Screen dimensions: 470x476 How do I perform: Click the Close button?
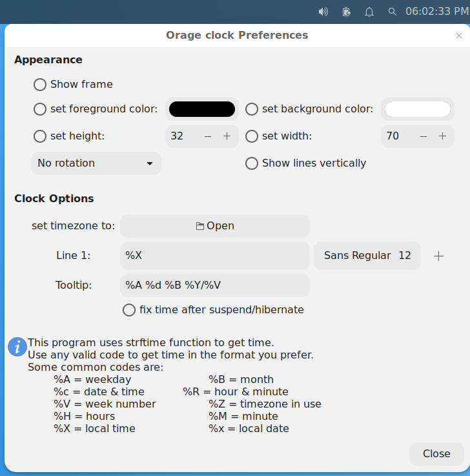pyautogui.click(x=436, y=454)
